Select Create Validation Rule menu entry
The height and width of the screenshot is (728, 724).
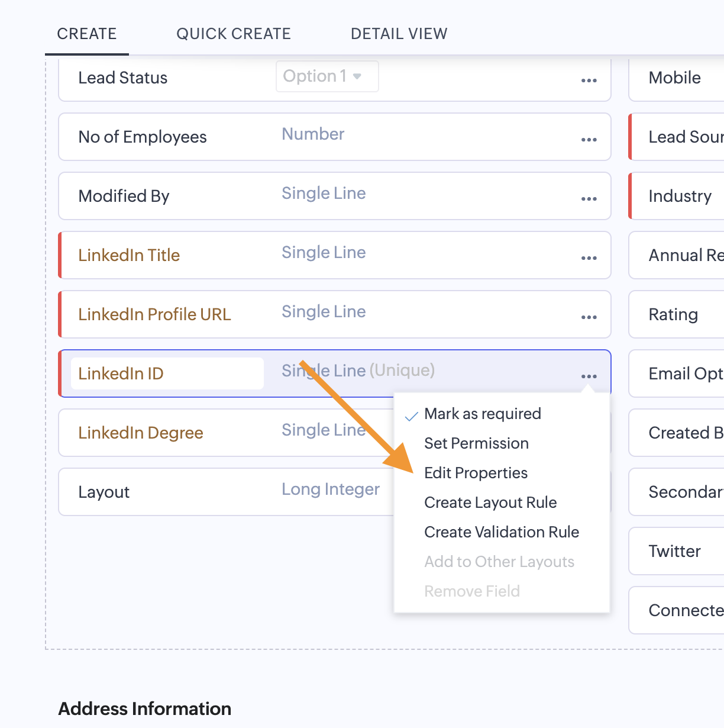point(502,532)
